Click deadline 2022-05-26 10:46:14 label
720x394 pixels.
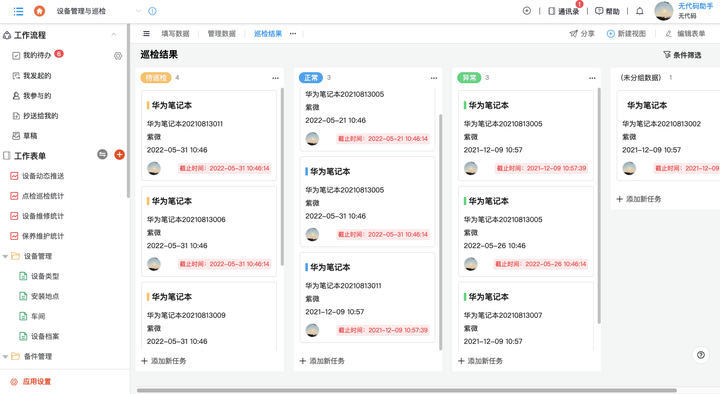[x=540, y=264]
